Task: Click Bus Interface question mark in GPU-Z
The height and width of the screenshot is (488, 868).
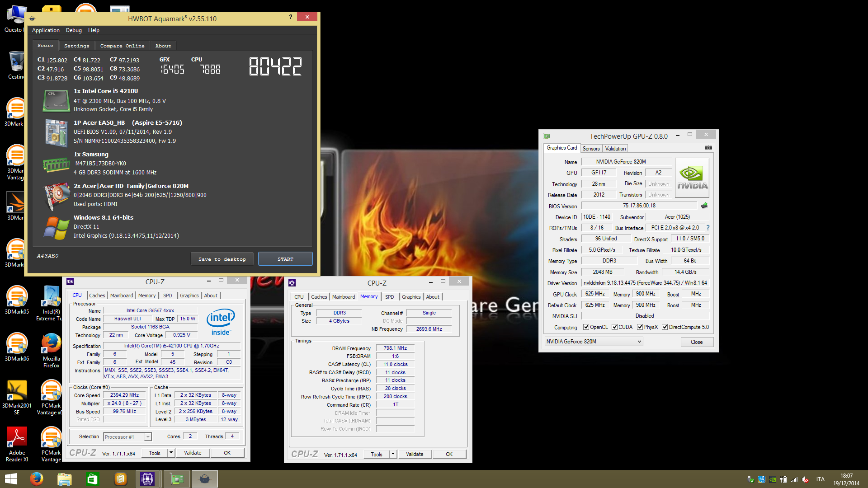Action: [708, 228]
